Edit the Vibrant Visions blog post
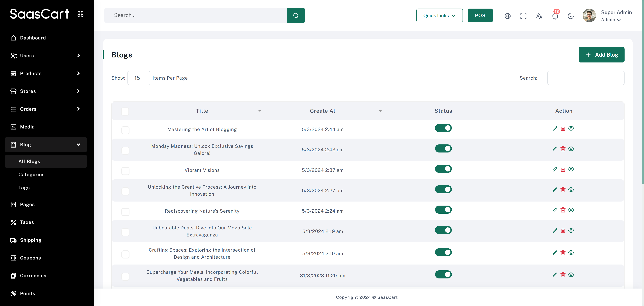Image resolution: width=644 pixels, height=306 pixels. [554, 169]
